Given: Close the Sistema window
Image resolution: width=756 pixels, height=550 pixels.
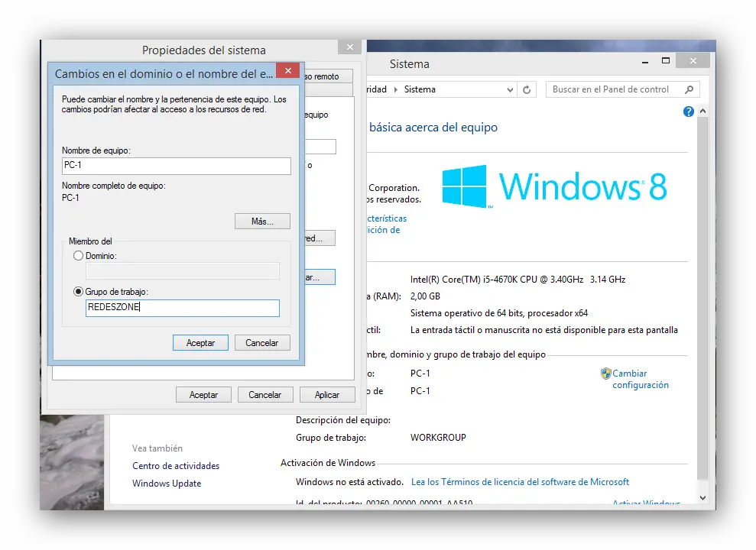Looking at the screenshot, I should (x=693, y=60).
